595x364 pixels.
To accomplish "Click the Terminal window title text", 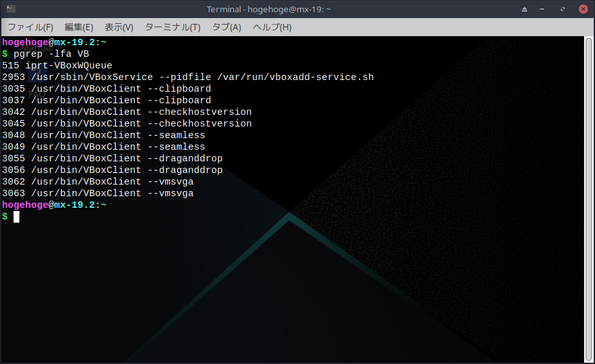I will 269,9.
